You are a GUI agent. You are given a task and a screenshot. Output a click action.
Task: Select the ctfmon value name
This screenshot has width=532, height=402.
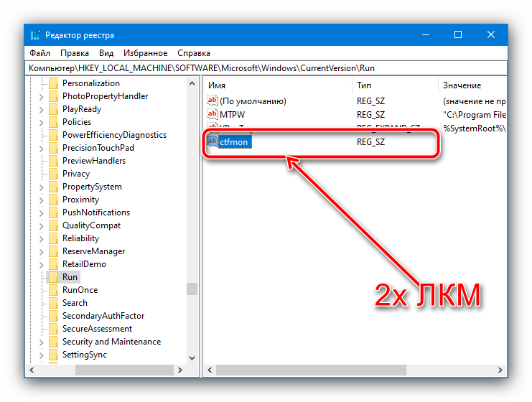tap(234, 142)
